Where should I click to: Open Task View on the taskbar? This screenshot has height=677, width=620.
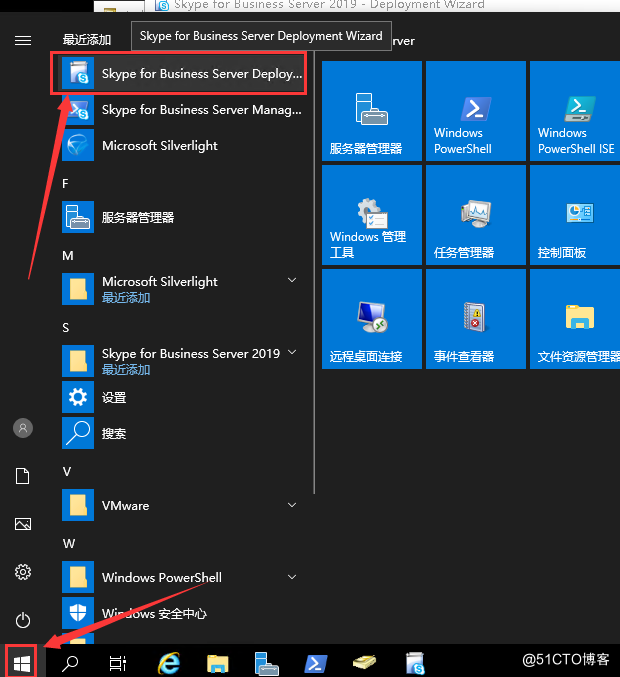point(117,663)
